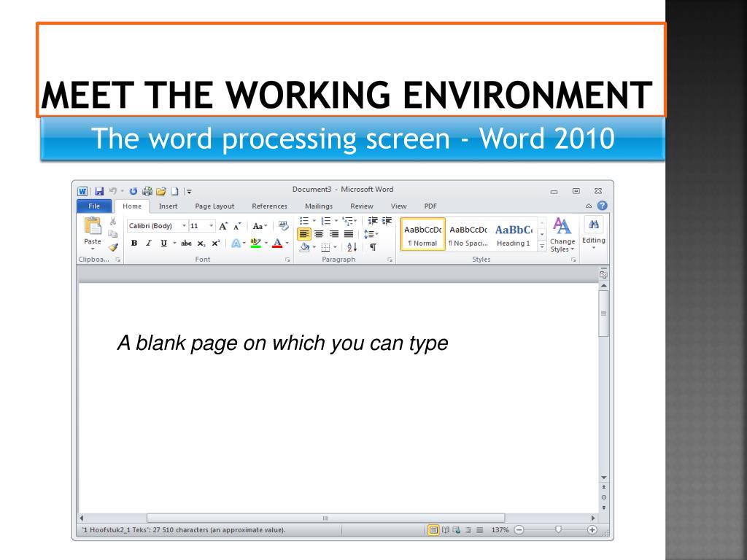Open the font size 11 dropdown
Viewport: 747px width, 560px height.
pos(211,226)
